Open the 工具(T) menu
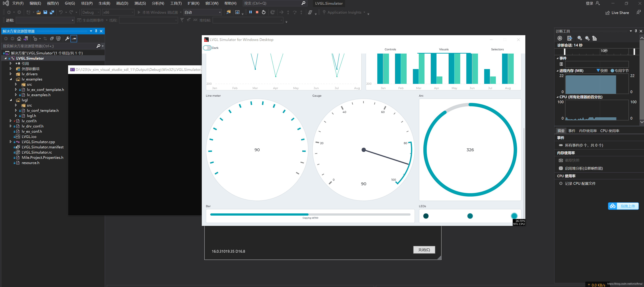Image resolution: width=644 pixels, height=287 pixels. [176, 3]
